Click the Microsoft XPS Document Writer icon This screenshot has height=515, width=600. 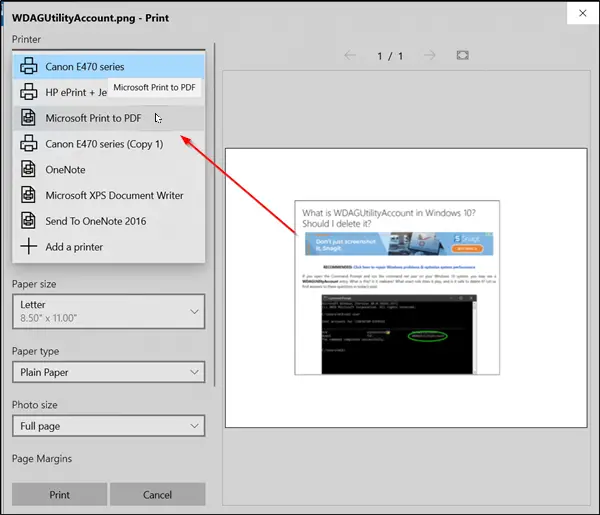coord(28,195)
